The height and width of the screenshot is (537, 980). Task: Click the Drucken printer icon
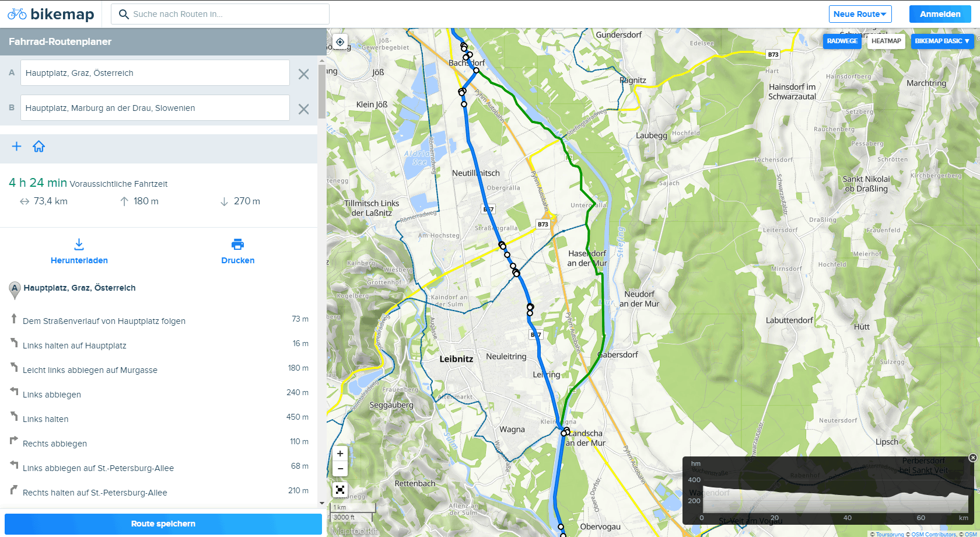pos(237,244)
